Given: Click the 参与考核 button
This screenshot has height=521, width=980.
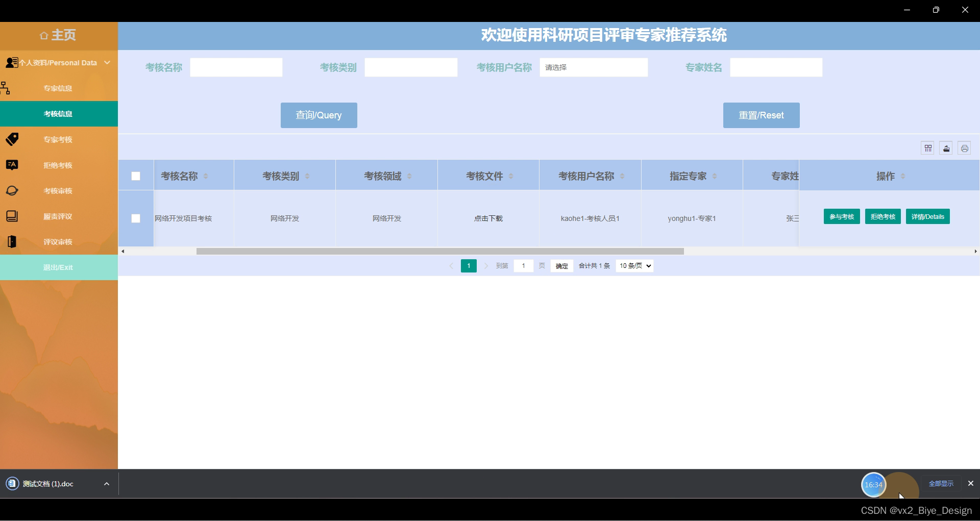Looking at the screenshot, I should [x=842, y=217].
